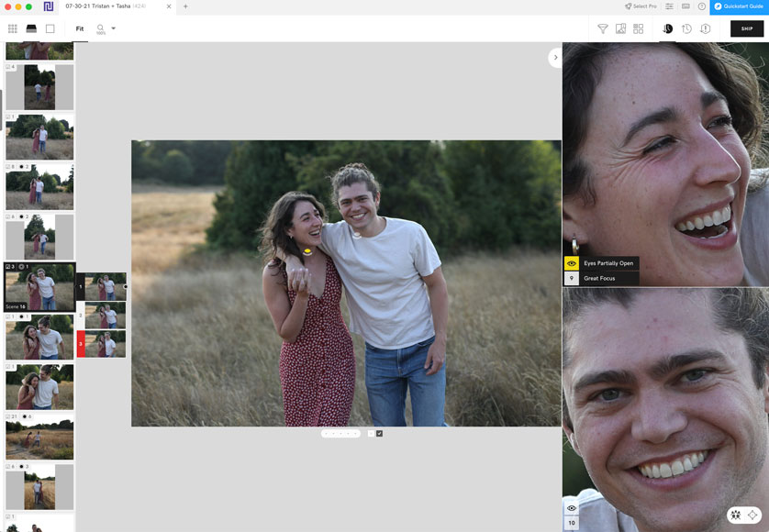The height and width of the screenshot is (532, 769).
Task: Select red-tagged image 3 in scene stack
Action: pyautogui.click(x=106, y=344)
